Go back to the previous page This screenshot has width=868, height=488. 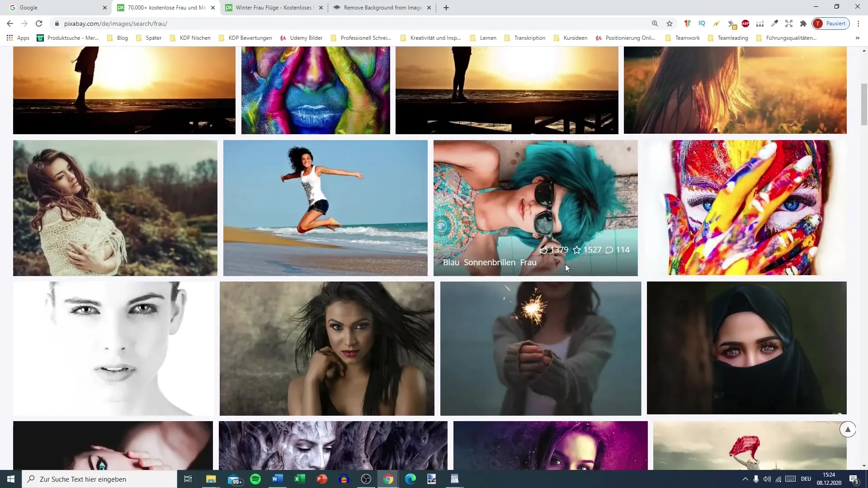[10, 23]
